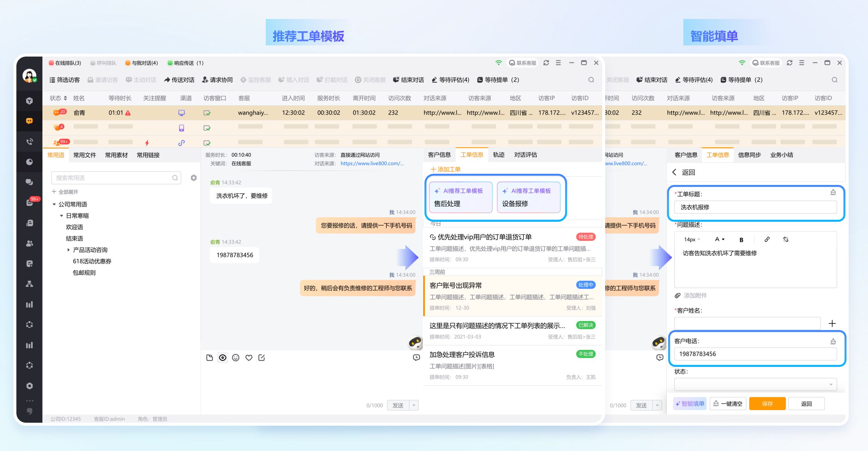Click the emoji smiley icon in chat toolbar
The width and height of the screenshot is (868, 451).
click(x=236, y=358)
